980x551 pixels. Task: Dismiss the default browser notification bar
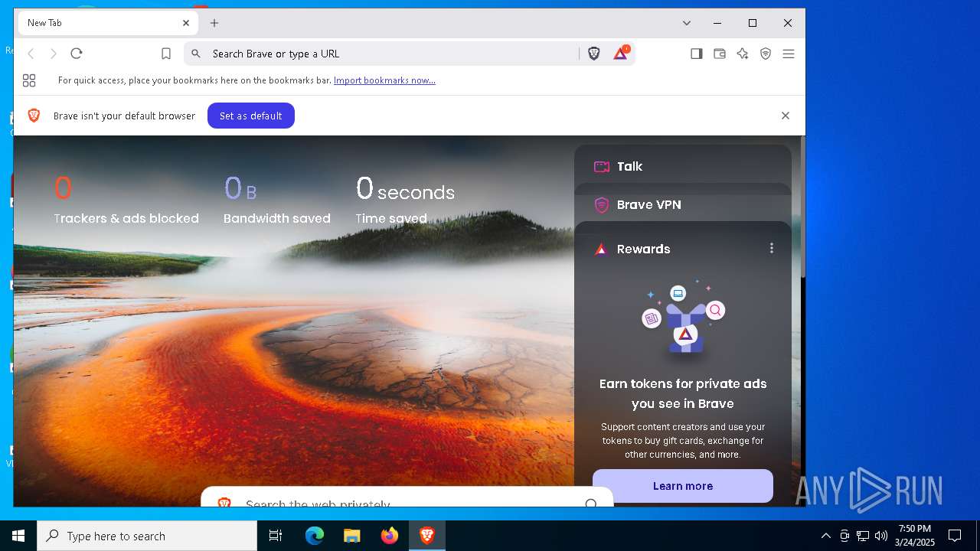[786, 116]
